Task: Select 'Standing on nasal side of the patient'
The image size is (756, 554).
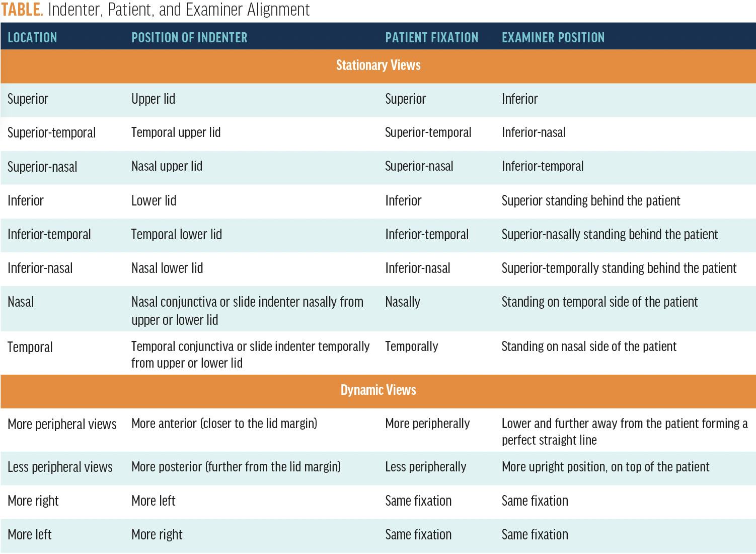Action: [589, 347]
